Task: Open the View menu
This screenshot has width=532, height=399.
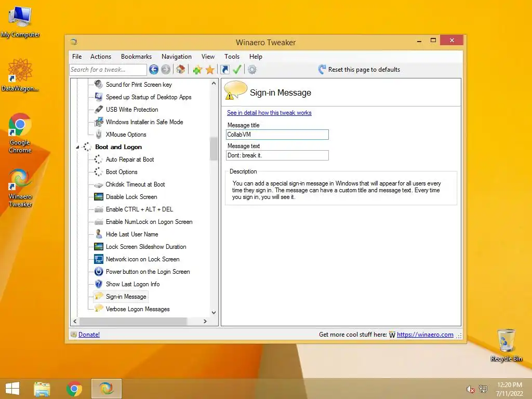Action: pyautogui.click(x=208, y=57)
